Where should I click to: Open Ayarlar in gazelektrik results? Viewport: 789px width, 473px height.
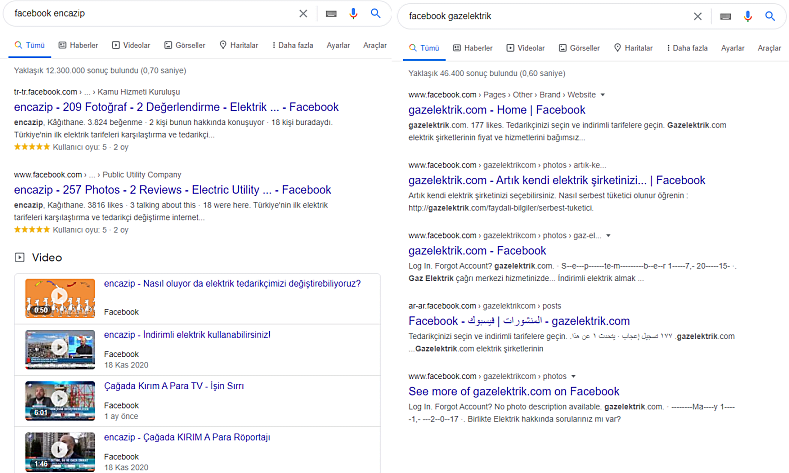(x=733, y=48)
